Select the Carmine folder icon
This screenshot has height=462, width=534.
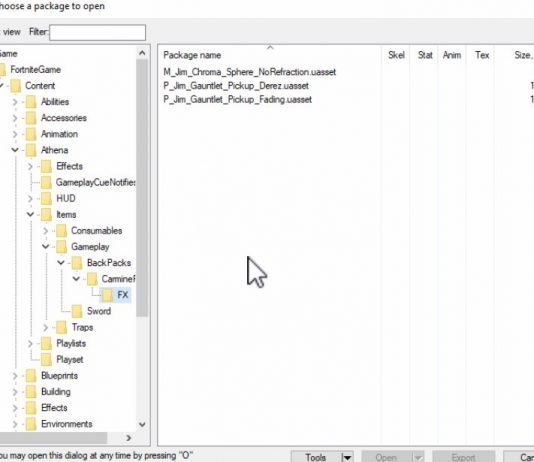click(92, 279)
